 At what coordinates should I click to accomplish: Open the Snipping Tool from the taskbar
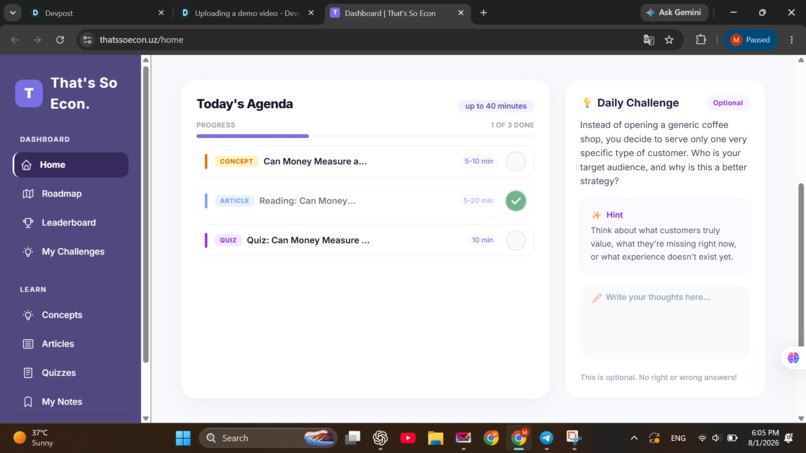click(574, 438)
